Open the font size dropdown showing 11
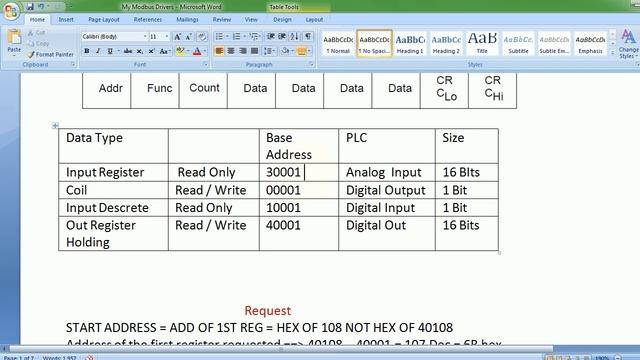Screen dimensions: 640x360 (x=167, y=37)
